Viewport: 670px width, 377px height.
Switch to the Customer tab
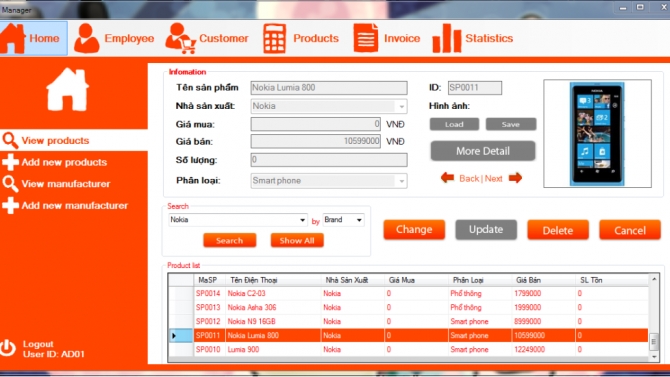click(207, 38)
